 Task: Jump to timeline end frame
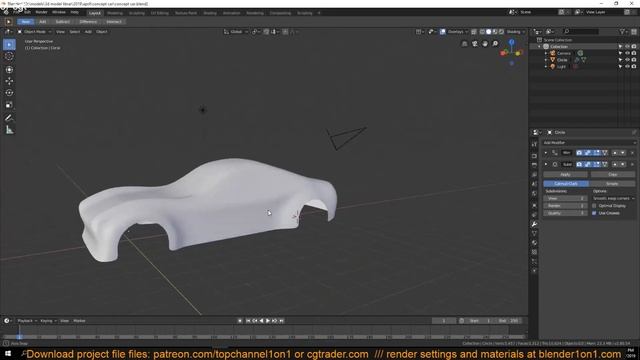click(x=281, y=321)
